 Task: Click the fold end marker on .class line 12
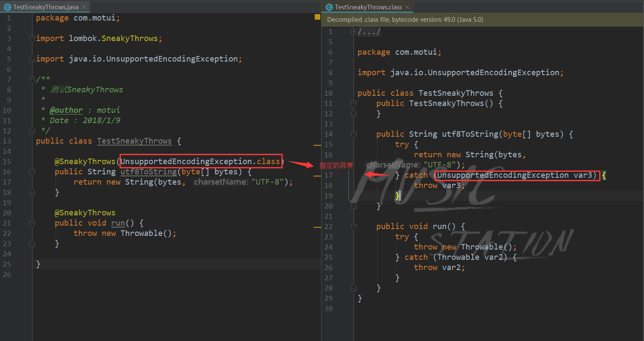coord(354,114)
